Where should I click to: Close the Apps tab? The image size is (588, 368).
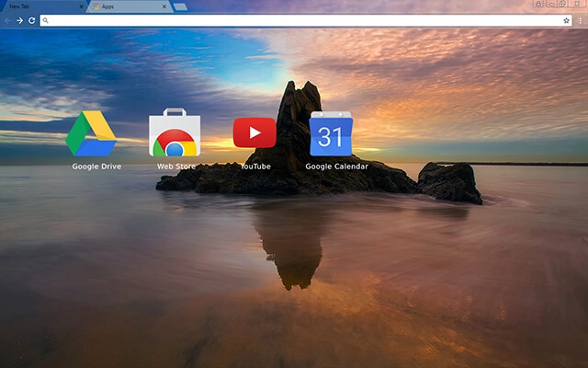[164, 6]
